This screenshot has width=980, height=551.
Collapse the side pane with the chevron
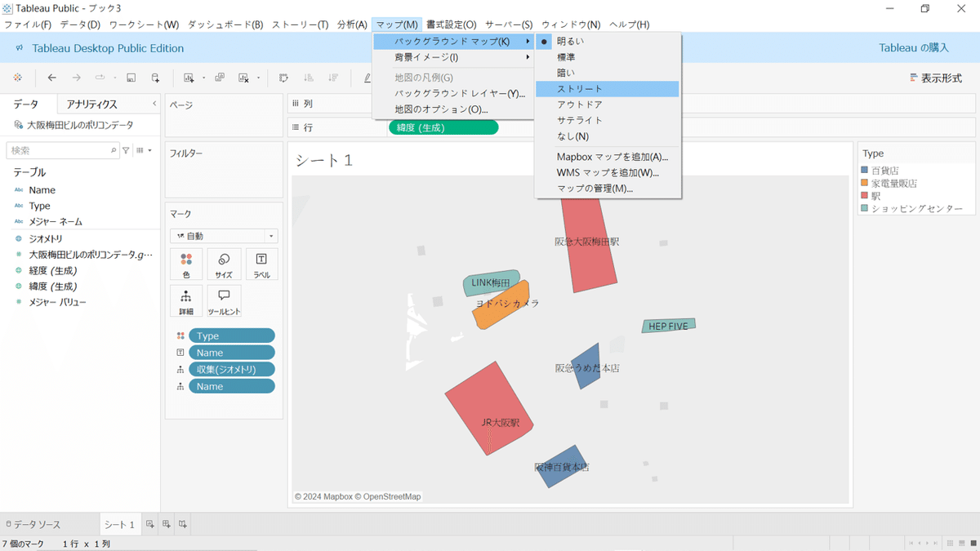155,104
